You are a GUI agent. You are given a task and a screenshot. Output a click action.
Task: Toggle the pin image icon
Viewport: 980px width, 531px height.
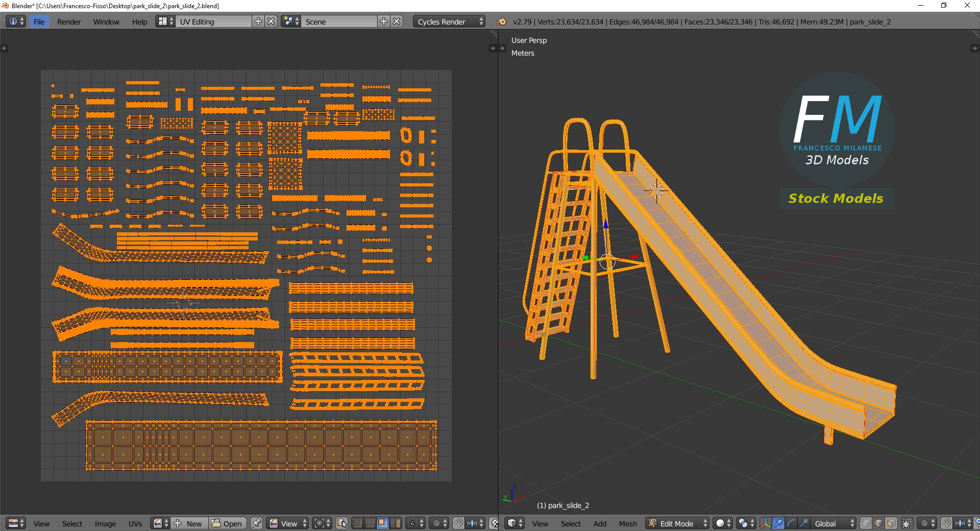point(256,523)
